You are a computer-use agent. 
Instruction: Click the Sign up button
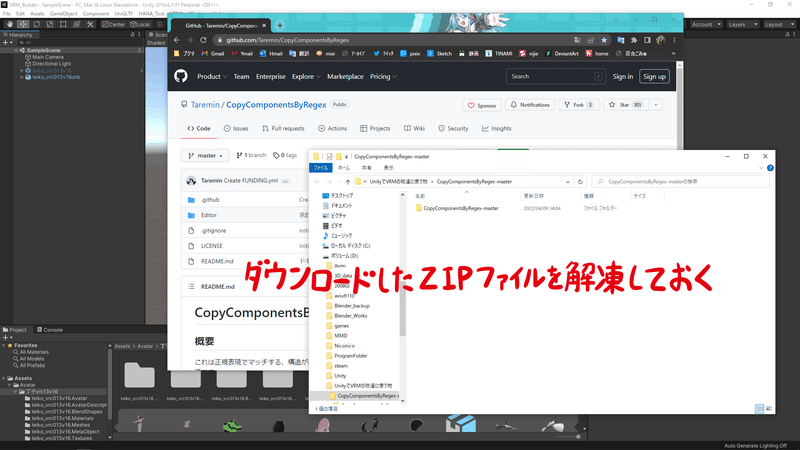click(x=654, y=77)
